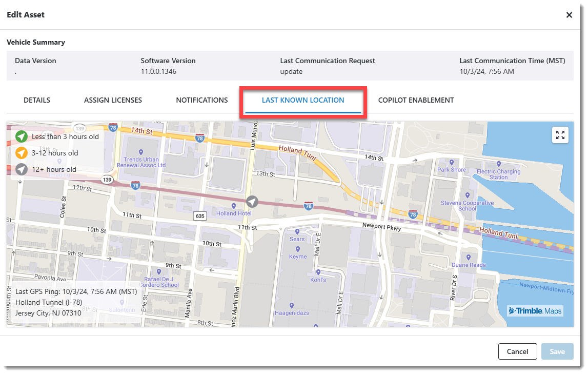Viewport: 588px width, 374px height.
Task: Click the 'Holland Tunnel (I-78)' address text
Action: pos(49,302)
